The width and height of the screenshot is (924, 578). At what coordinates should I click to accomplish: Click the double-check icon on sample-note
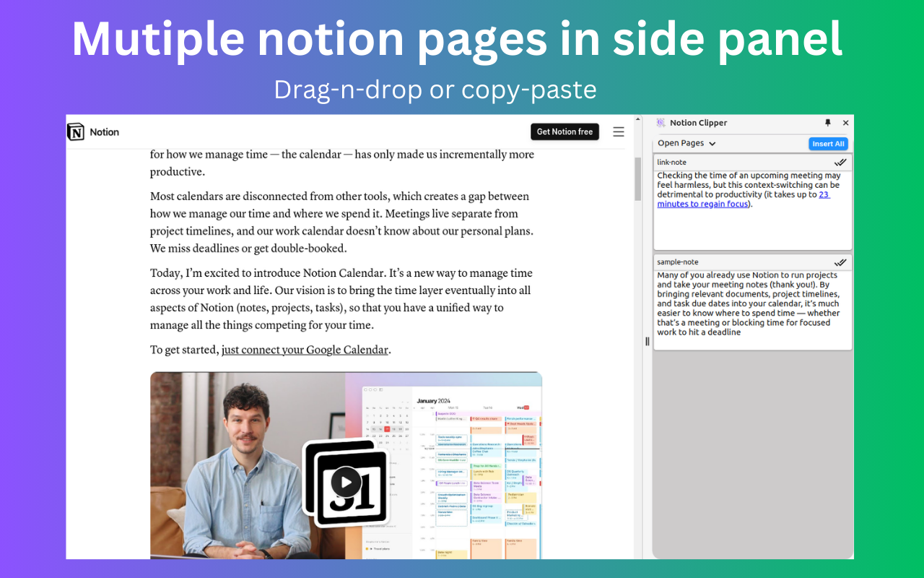point(840,262)
